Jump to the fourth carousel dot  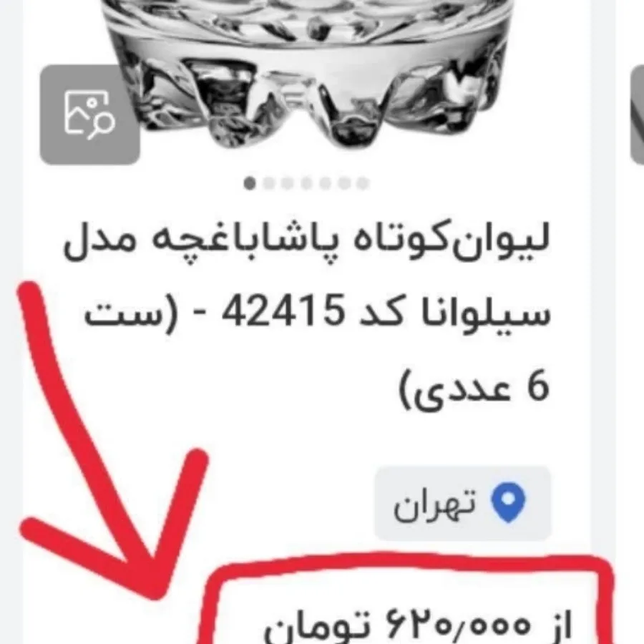click(306, 183)
